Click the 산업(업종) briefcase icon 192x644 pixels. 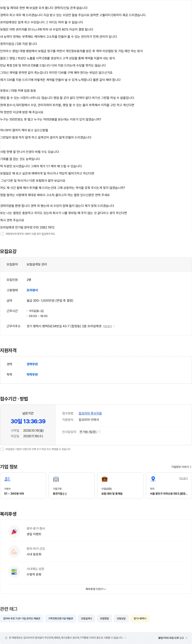coord(104,479)
